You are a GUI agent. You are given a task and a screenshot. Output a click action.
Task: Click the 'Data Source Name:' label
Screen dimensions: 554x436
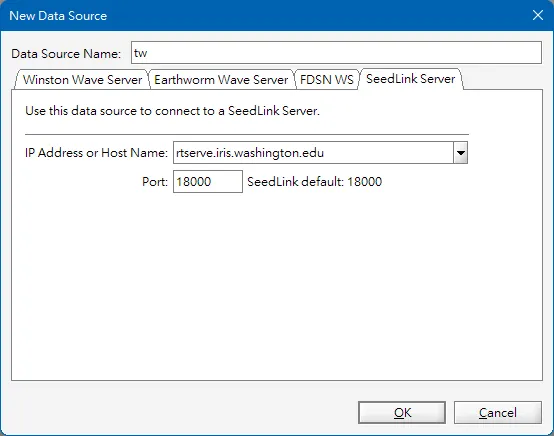click(x=66, y=54)
